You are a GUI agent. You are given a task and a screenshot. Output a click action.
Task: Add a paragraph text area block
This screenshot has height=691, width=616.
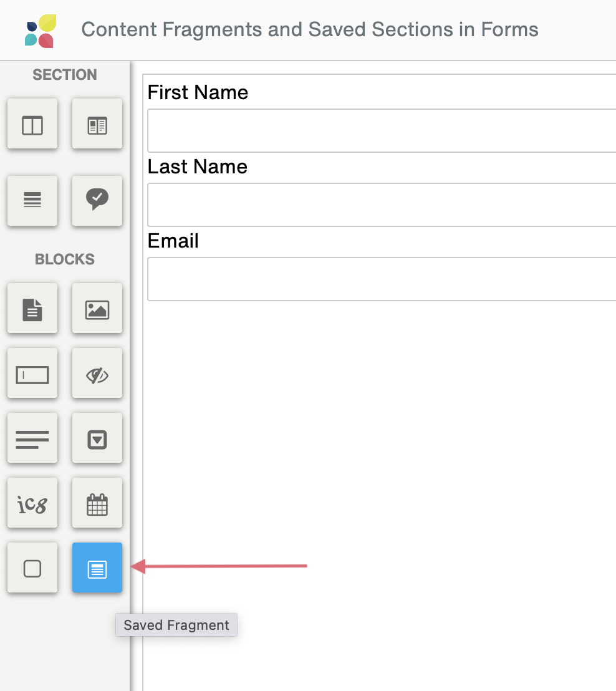[x=32, y=438]
